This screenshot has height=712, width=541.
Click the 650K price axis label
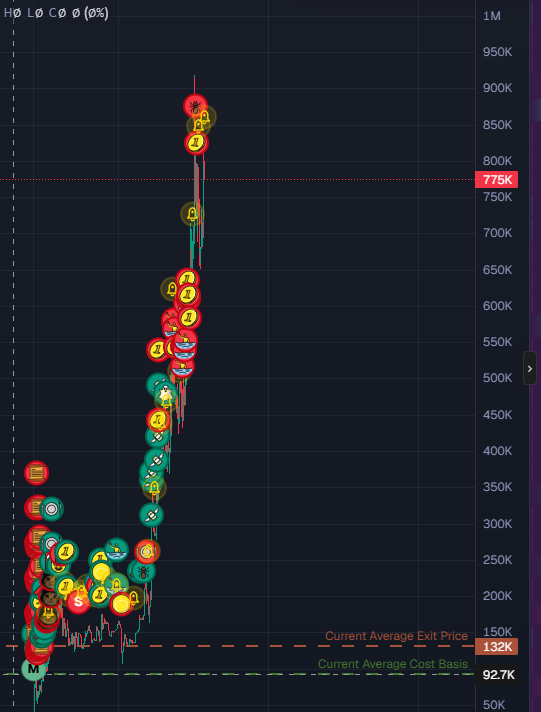[497, 270]
